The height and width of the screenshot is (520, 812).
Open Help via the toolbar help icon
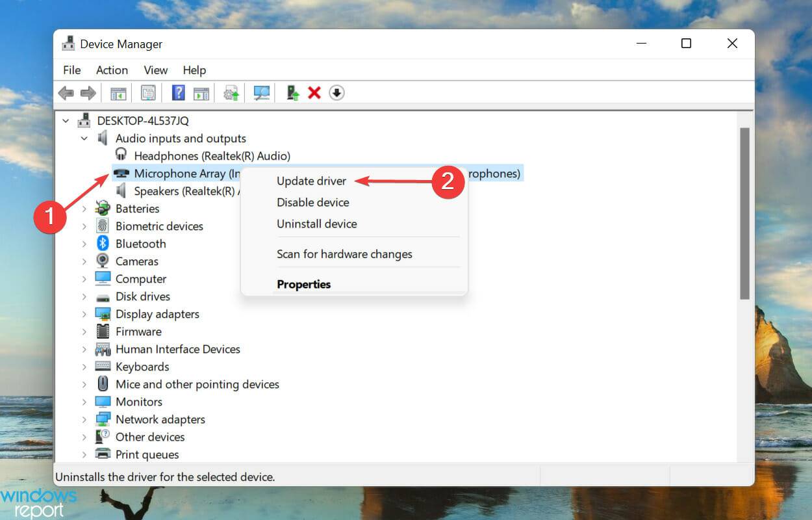coord(179,92)
